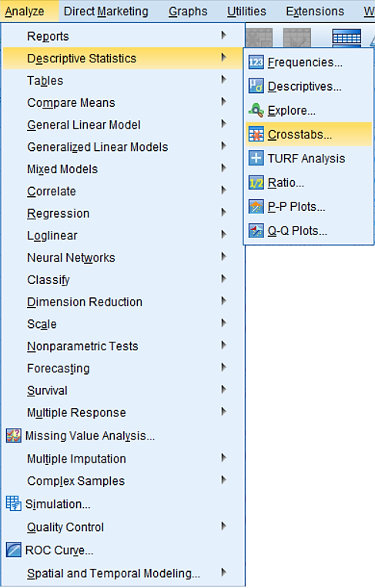Screen dimensions: 375x588
Task: Expand the Reports submenu arrow
Action: point(224,35)
